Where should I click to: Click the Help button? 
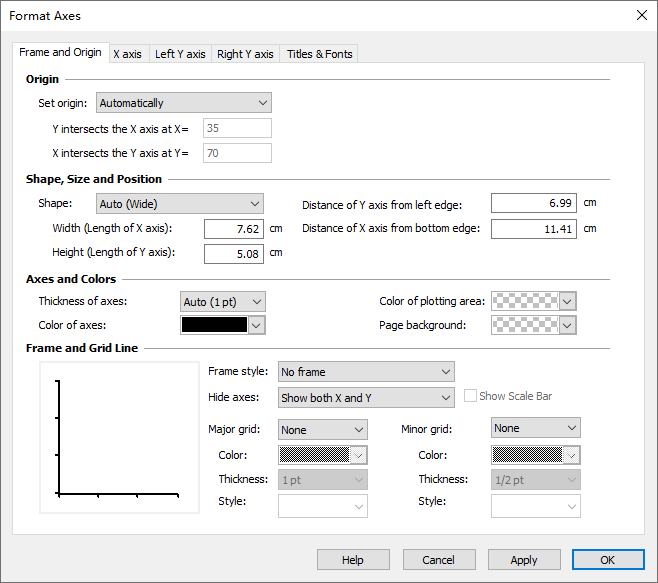(x=353, y=560)
